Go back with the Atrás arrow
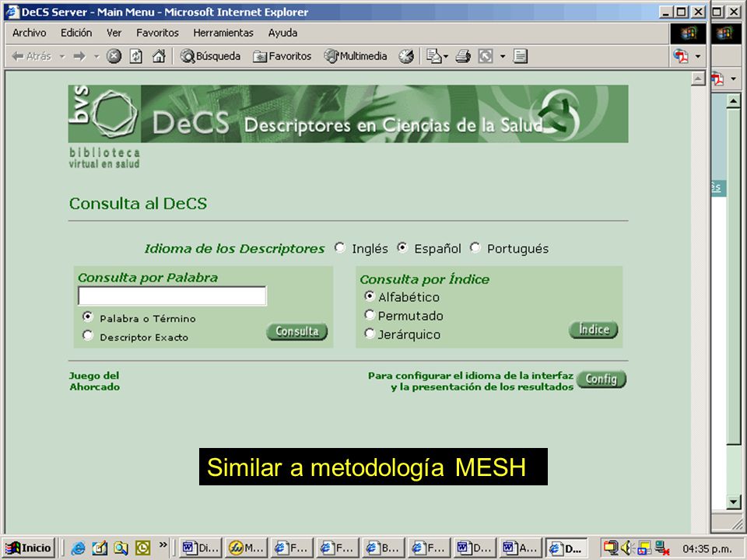 tap(31, 56)
